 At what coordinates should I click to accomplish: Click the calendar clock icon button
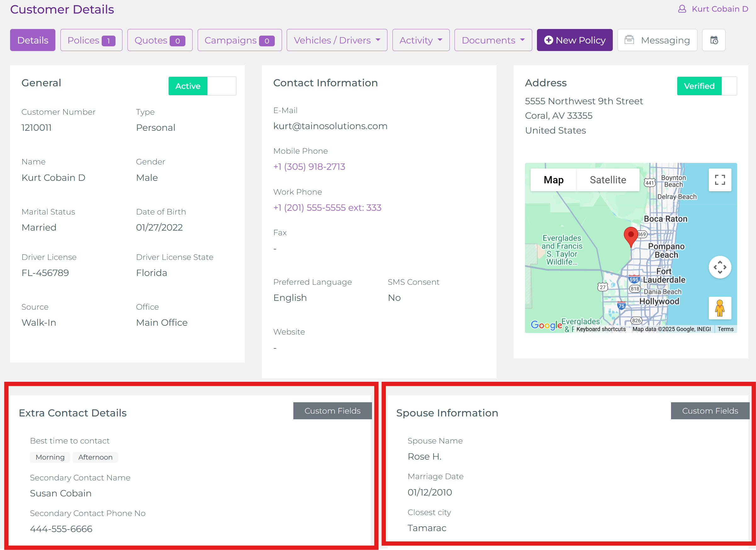pyautogui.click(x=714, y=40)
